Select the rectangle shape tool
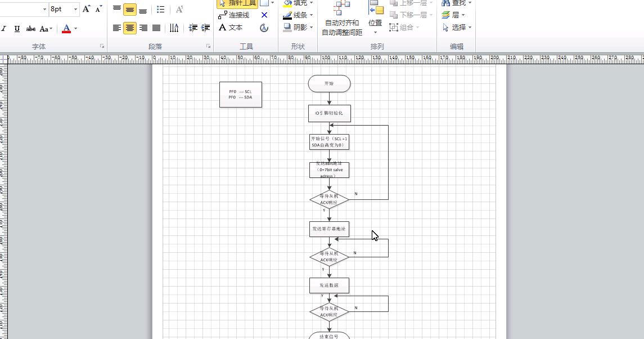The image size is (644, 339). point(264,3)
